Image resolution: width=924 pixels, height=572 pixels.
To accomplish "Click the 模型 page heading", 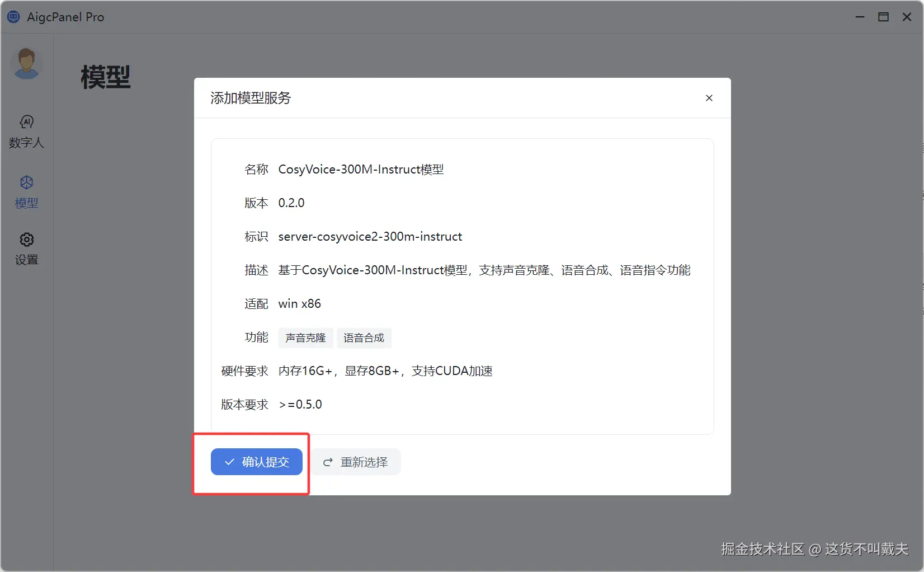I will click(x=106, y=77).
